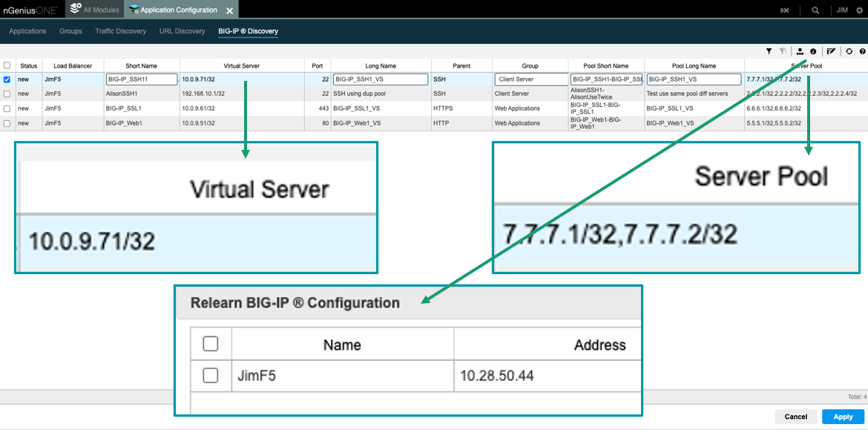
Task: Switch to the All Modules tab
Action: [x=95, y=10]
